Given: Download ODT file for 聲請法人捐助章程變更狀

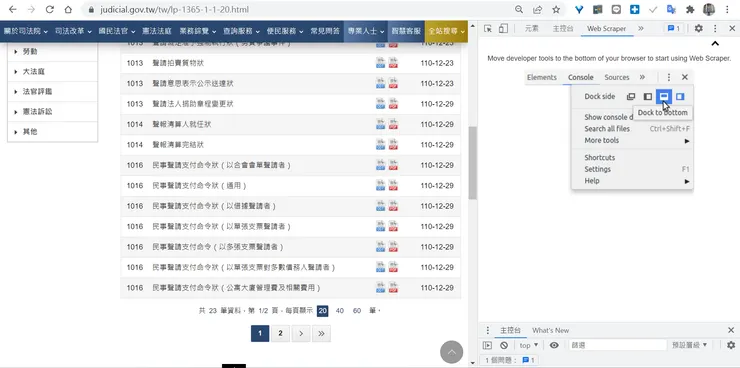Looking at the screenshot, I should (x=380, y=104).
